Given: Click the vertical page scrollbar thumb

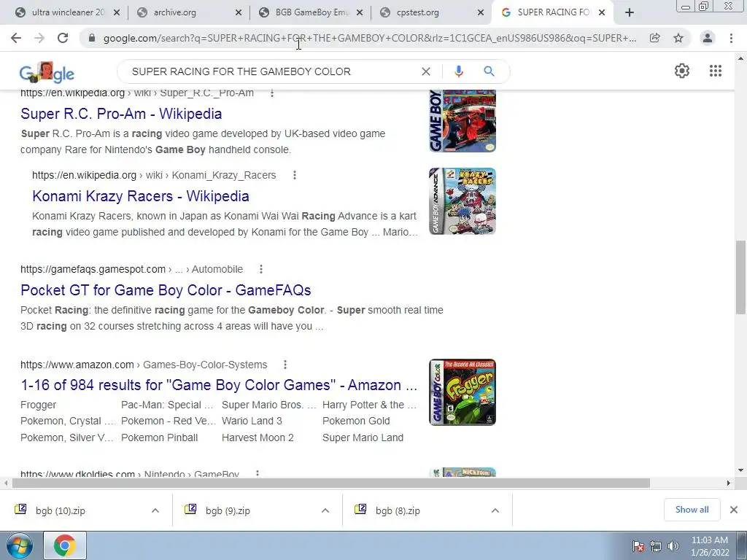Looking at the screenshot, I should [740, 277].
